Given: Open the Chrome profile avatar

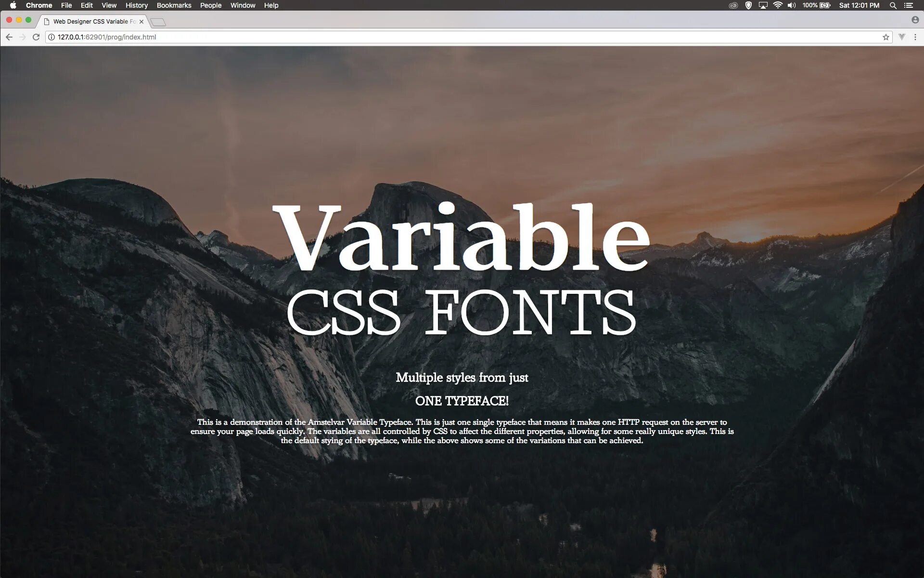Looking at the screenshot, I should point(915,20).
